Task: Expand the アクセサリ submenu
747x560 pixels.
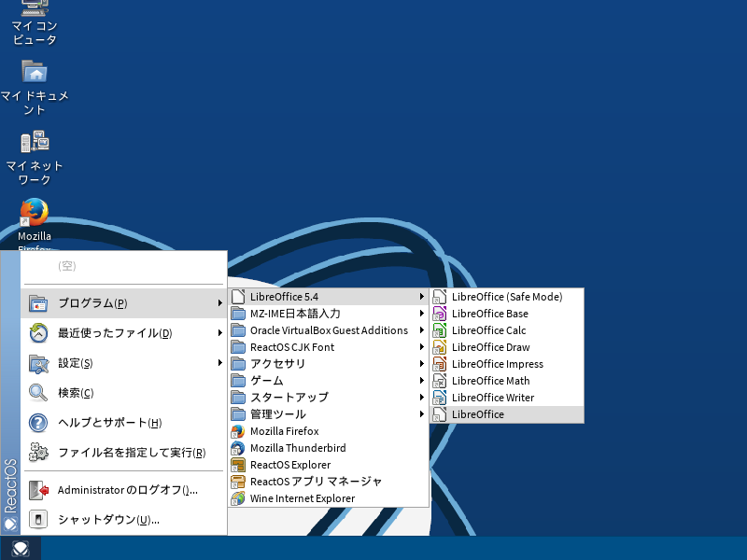Action: tap(277, 364)
